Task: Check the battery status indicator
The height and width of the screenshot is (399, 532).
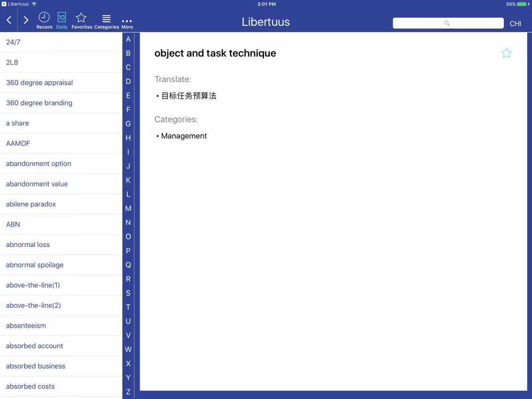Action: coord(518,4)
